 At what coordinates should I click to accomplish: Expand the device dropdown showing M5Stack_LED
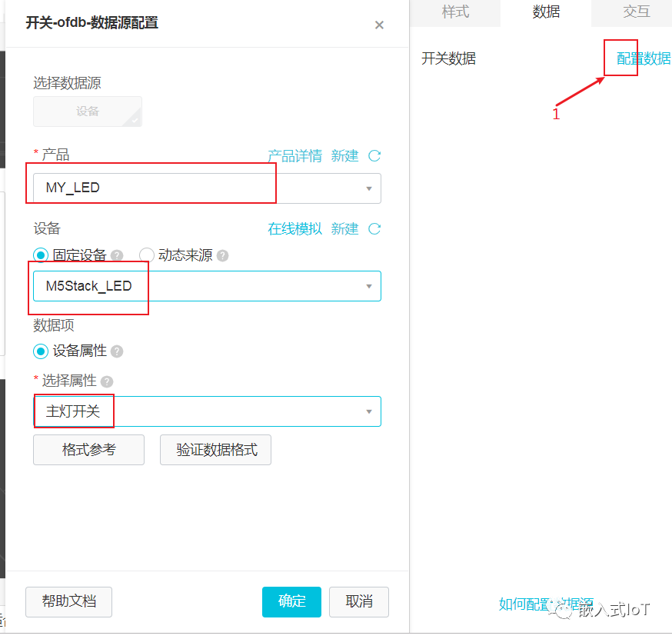tap(206, 286)
